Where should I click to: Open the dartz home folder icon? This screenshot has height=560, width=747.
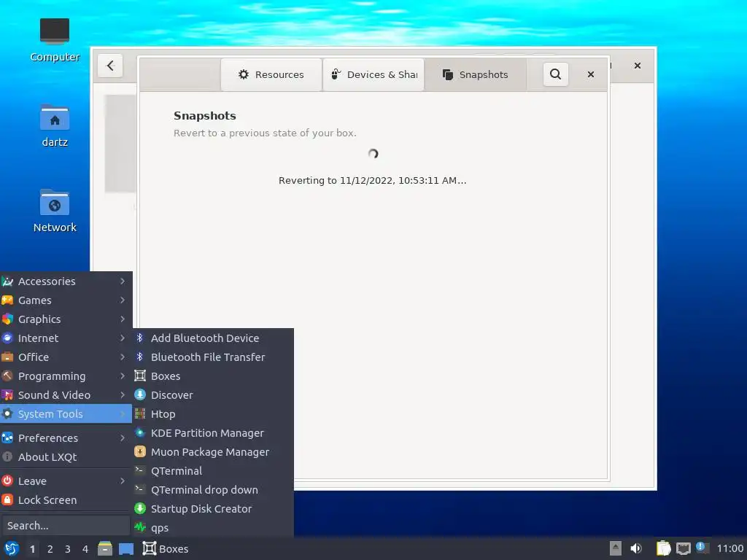55,125
